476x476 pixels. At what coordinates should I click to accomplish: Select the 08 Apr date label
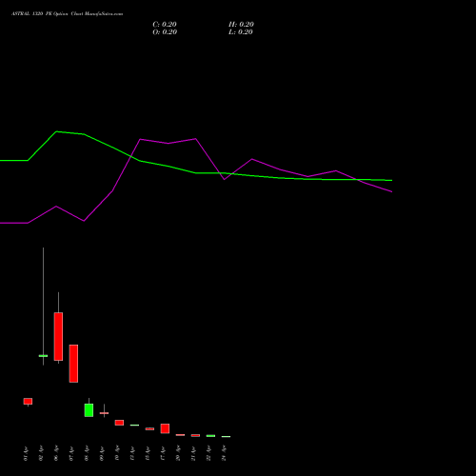click(x=87, y=453)
